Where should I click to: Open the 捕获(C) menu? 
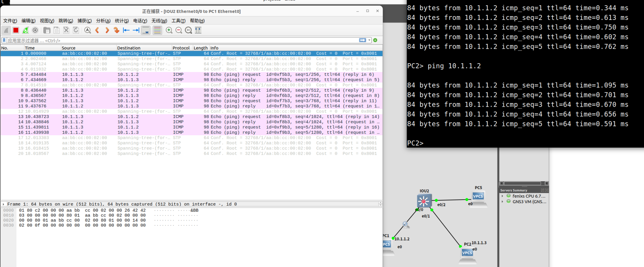tap(84, 21)
